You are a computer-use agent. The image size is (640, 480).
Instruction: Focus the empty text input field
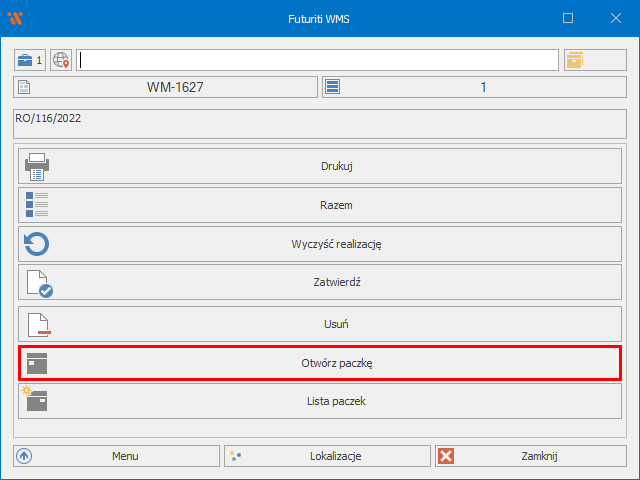(x=318, y=60)
